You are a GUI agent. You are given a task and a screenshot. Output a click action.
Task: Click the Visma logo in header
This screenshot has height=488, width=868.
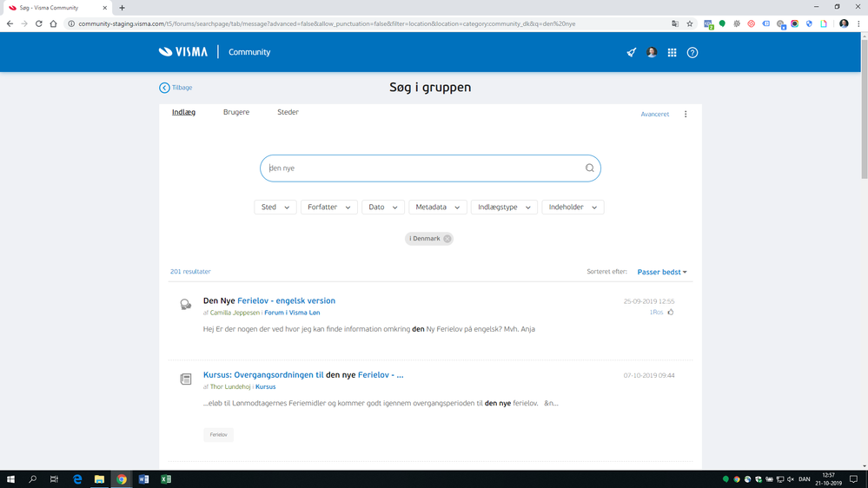[x=183, y=52]
